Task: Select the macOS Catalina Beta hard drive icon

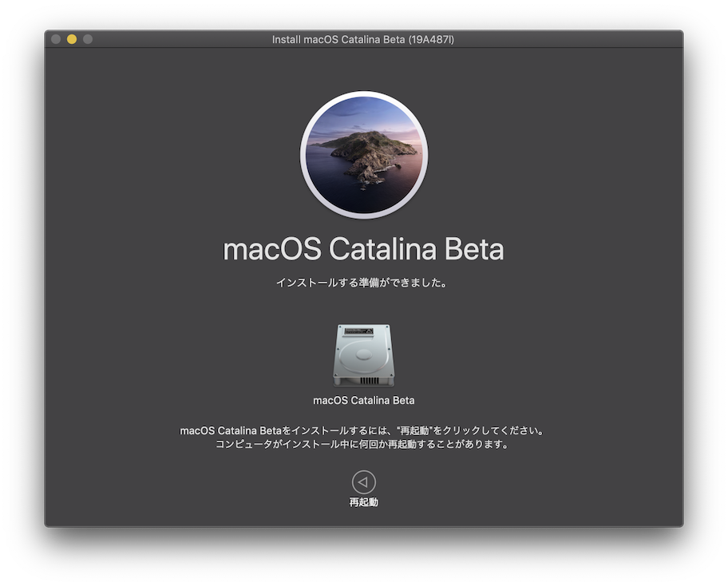Action: click(363, 355)
